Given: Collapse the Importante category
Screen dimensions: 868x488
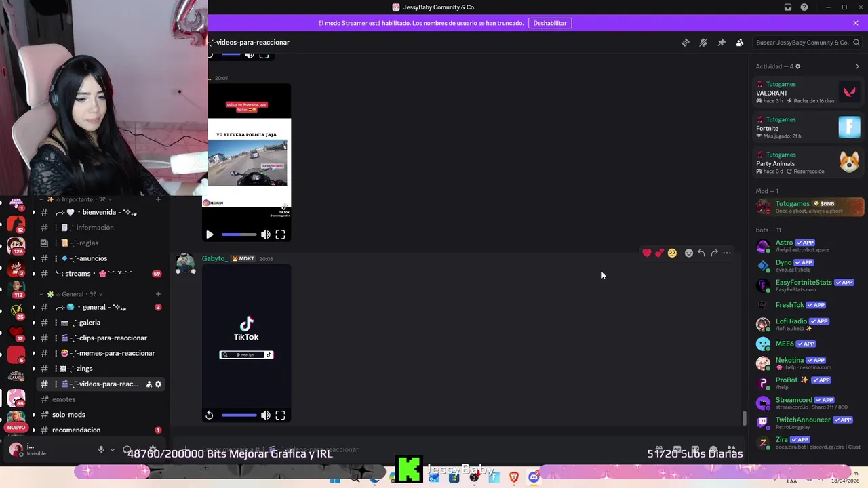Looking at the screenshot, I should [76, 199].
